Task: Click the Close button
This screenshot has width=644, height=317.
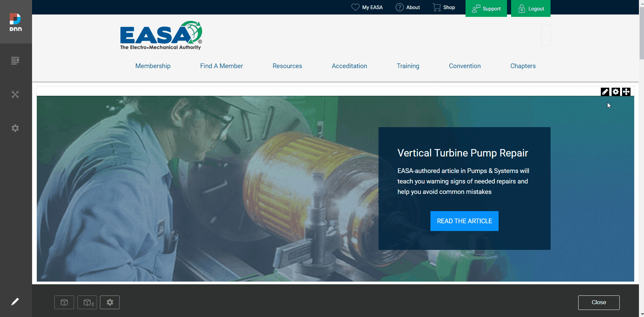Action: pyautogui.click(x=599, y=302)
